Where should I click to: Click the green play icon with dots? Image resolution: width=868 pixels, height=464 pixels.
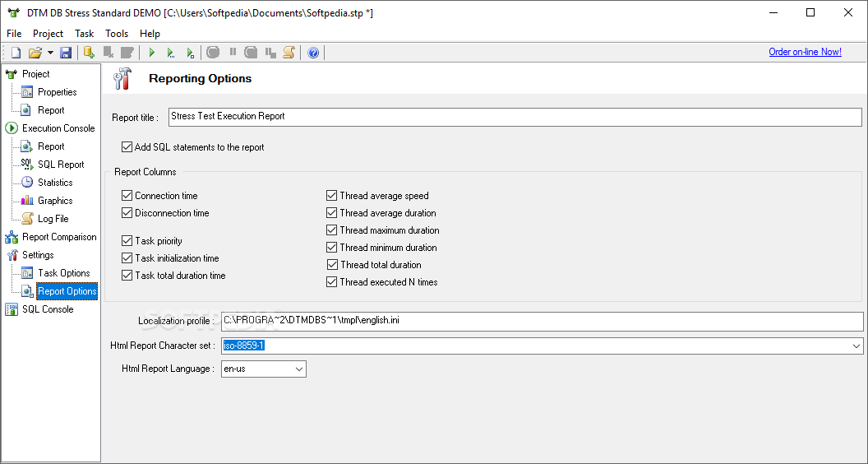[x=170, y=53]
